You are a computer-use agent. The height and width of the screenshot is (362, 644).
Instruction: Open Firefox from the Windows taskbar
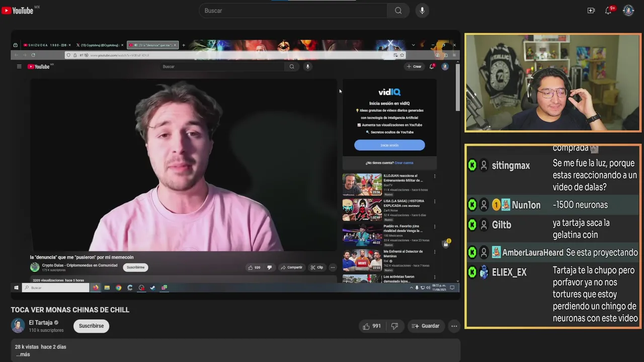[x=96, y=288]
